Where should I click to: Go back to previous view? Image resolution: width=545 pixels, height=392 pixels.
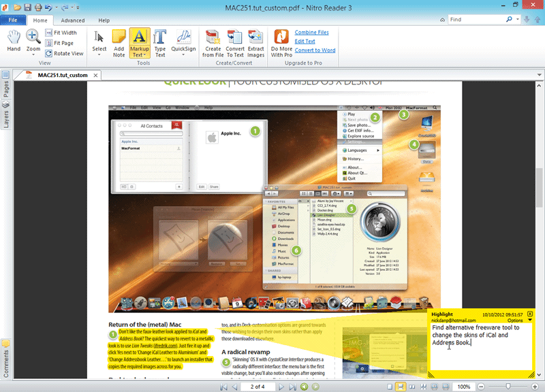(304, 387)
